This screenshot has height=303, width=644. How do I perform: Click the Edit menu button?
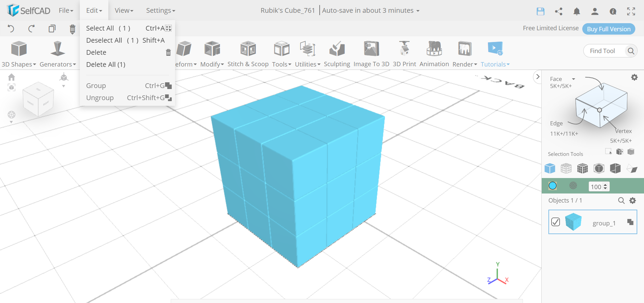click(94, 10)
